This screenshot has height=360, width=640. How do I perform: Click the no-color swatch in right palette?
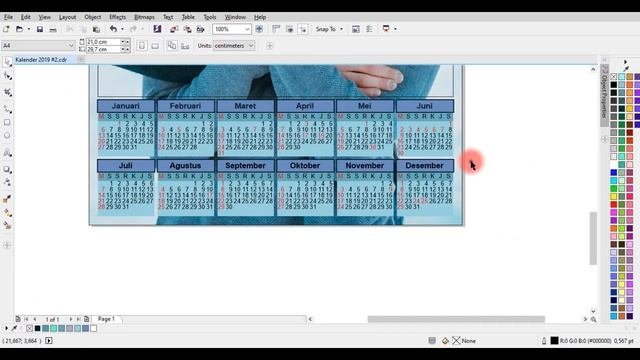tap(613, 76)
